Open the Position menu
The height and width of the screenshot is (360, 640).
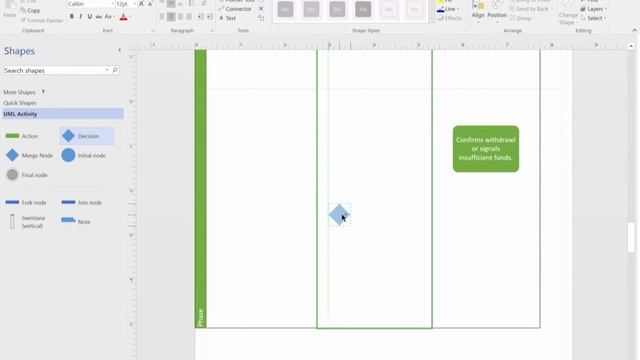point(497,11)
